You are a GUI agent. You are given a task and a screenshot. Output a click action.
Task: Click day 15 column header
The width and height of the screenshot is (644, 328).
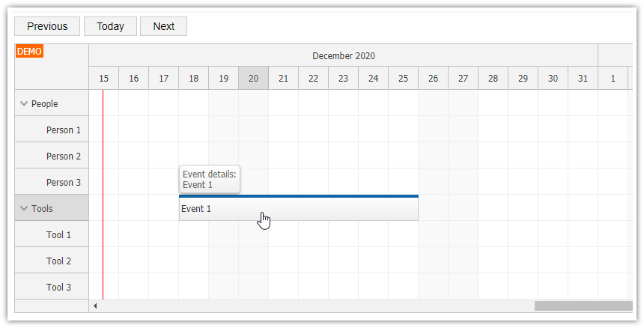point(103,78)
